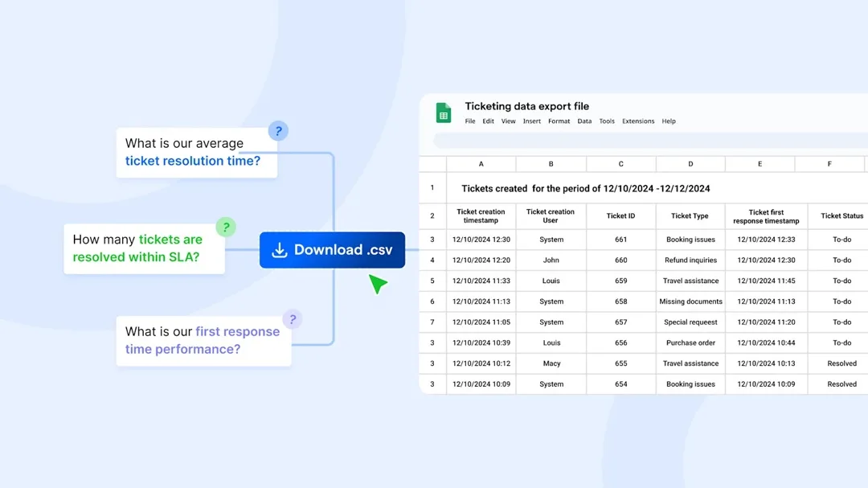
Task: Click the purple question mark badge
Action: click(x=293, y=319)
